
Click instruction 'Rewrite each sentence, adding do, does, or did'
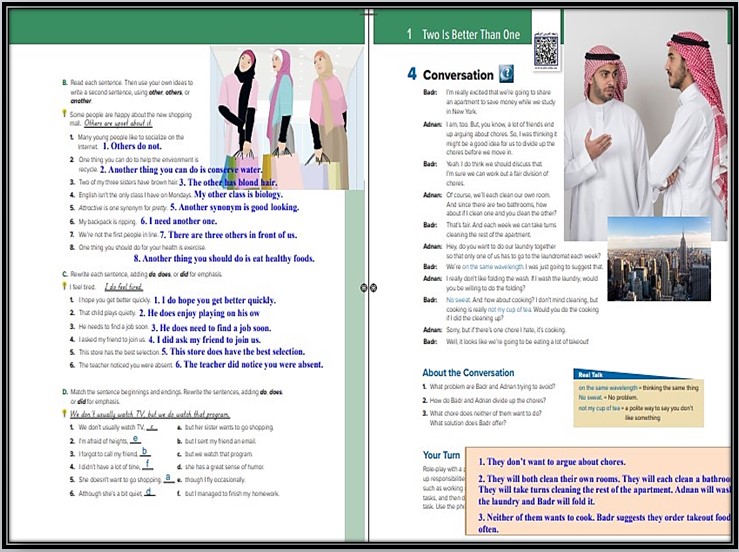pyautogui.click(x=146, y=274)
